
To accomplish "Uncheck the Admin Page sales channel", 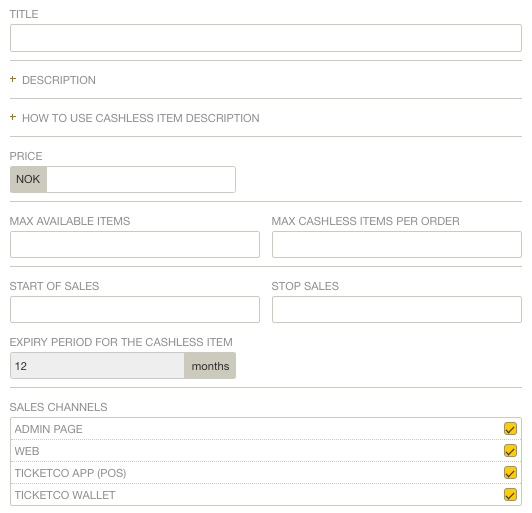I will [x=510, y=429].
